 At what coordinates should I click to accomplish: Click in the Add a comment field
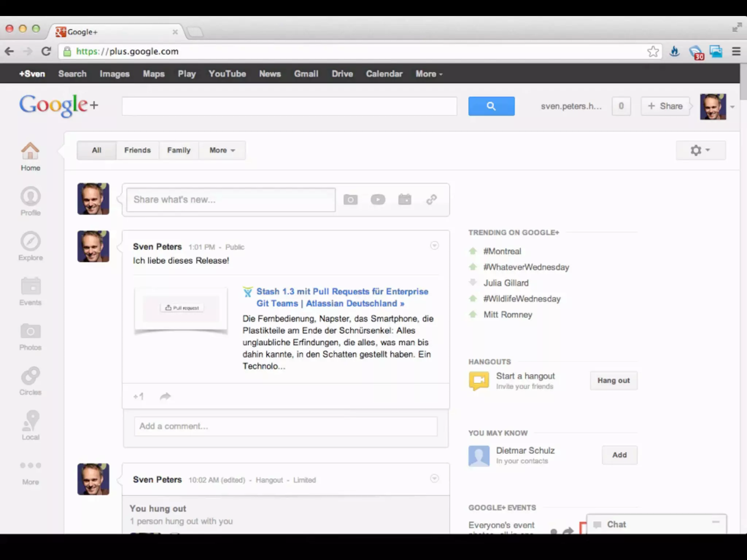tap(286, 426)
